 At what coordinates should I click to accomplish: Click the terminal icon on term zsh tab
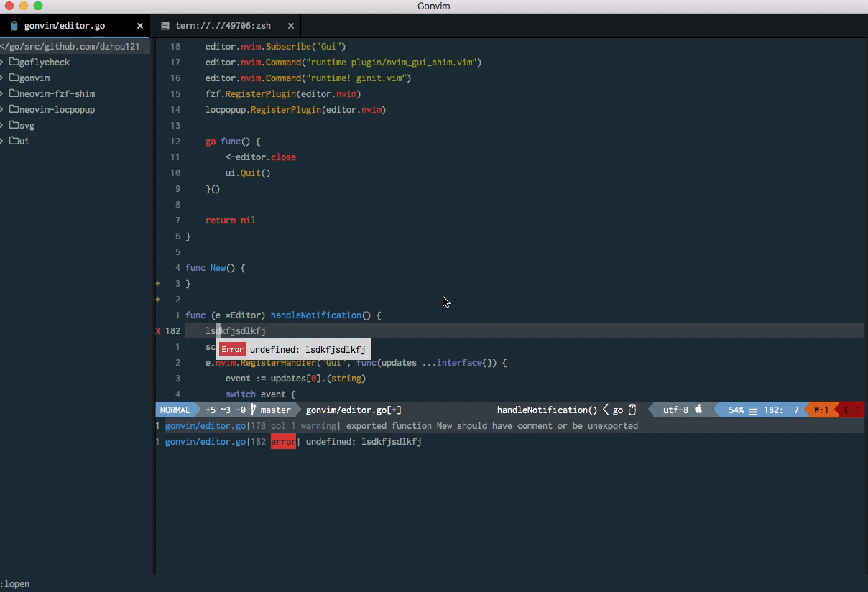coord(165,26)
